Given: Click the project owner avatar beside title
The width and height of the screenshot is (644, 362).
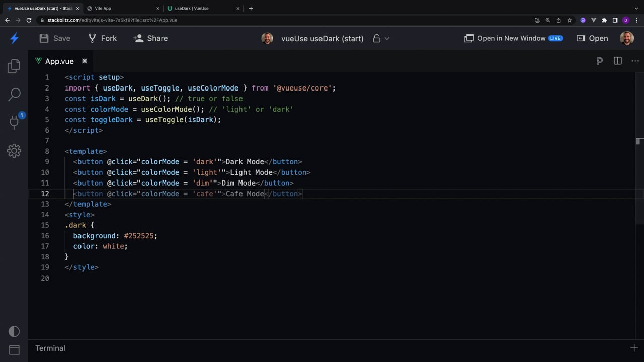Looking at the screenshot, I should click(267, 38).
